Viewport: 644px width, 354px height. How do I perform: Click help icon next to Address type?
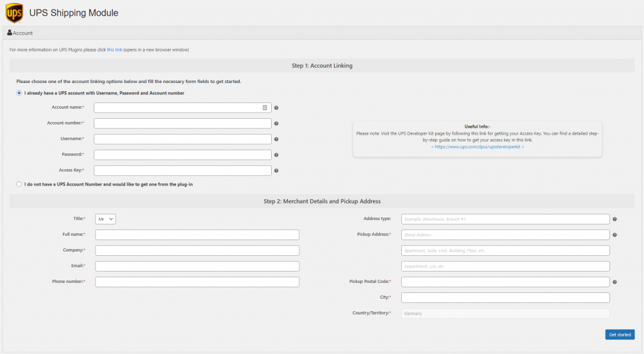click(615, 219)
